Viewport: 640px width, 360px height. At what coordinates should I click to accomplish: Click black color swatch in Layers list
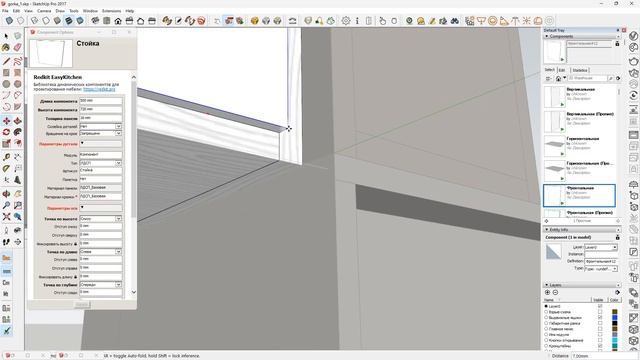click(x=615, y=323)
